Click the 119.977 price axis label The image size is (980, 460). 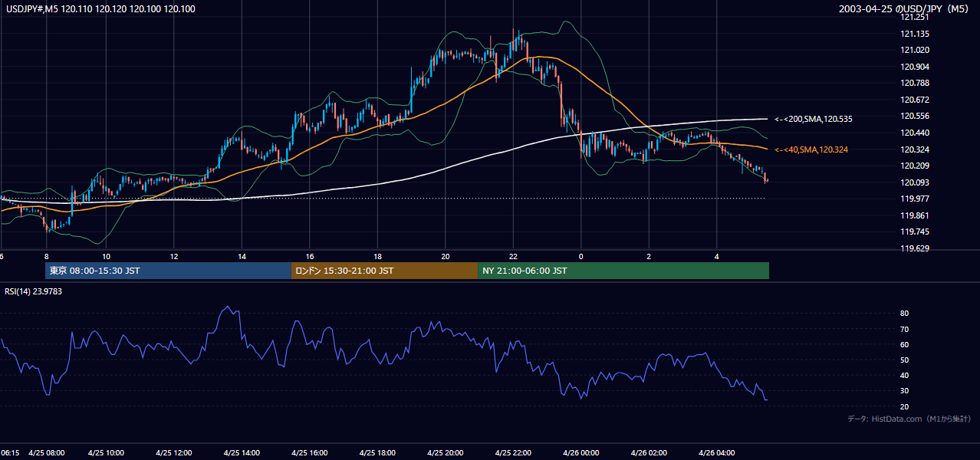pyautogui.click(x=915, y=199)
